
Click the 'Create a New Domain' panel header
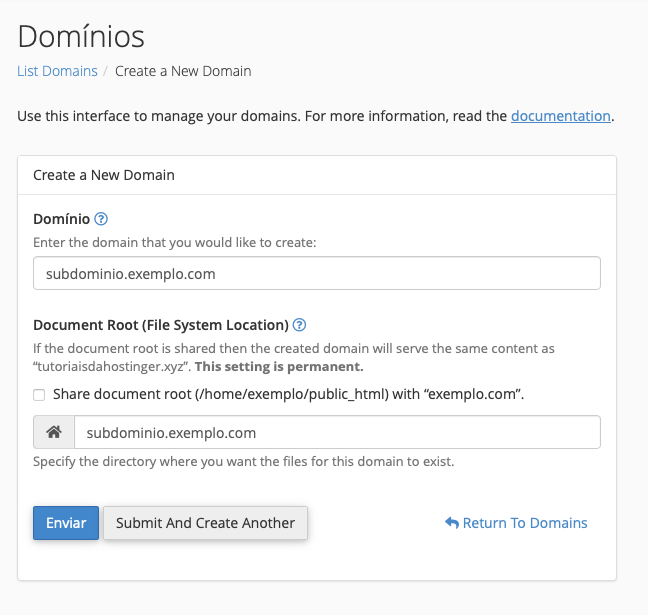[x=317, y=175]
